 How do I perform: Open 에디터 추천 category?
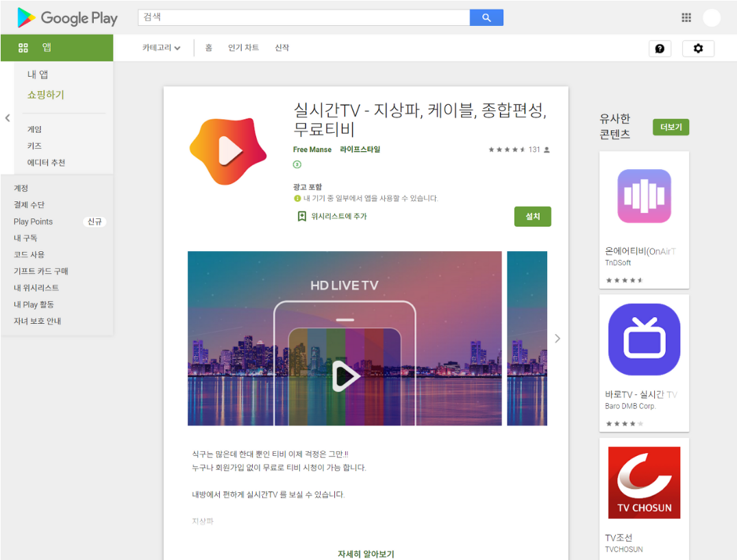[46, 162]
